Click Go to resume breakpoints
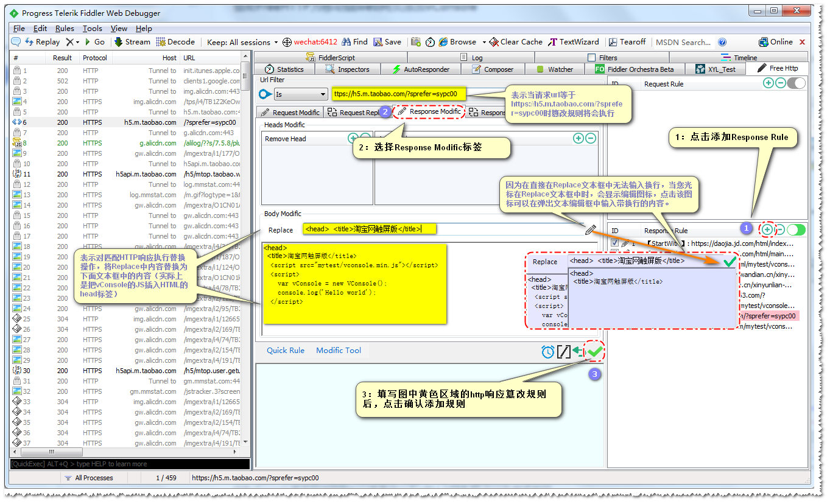830x504 pixels. [x=94, y=42]
